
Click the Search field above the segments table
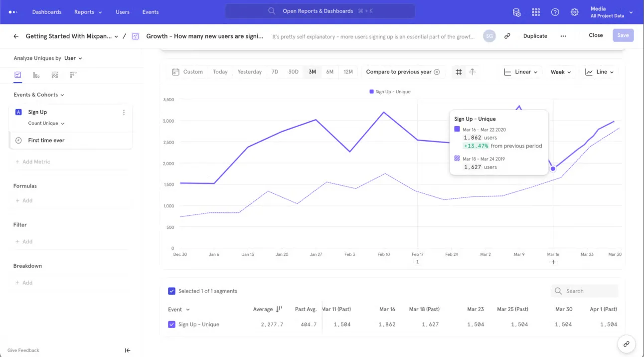tap(584, 291)
